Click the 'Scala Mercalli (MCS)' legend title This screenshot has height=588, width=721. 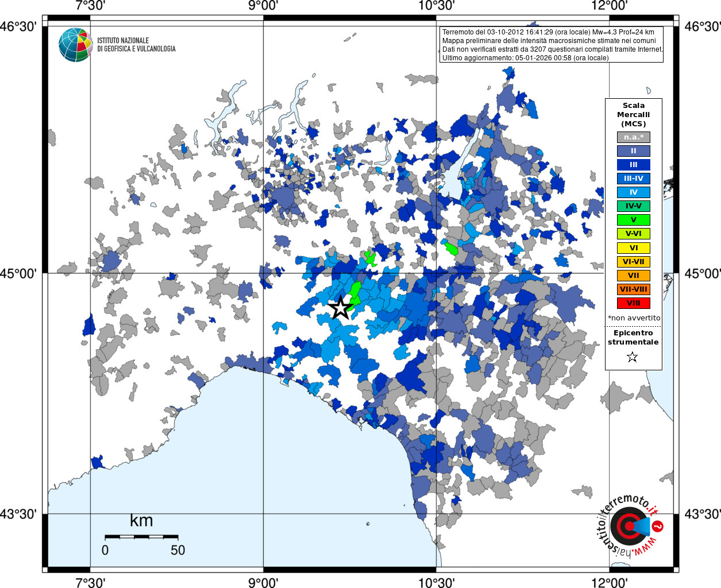click(634, 115)
